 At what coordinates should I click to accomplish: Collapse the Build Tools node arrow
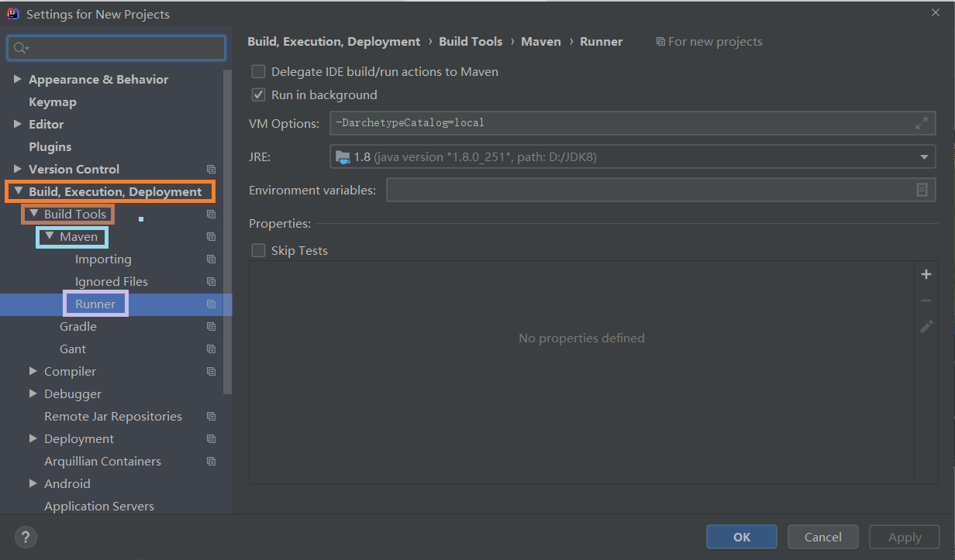33,214
